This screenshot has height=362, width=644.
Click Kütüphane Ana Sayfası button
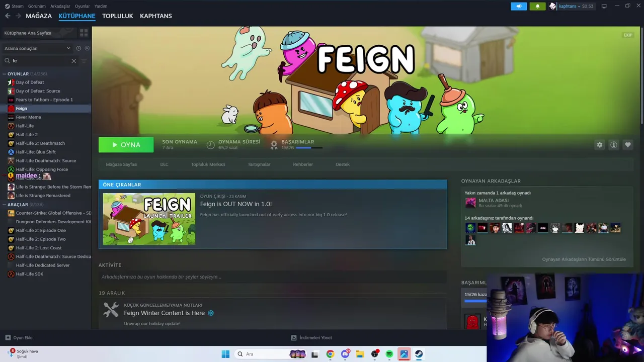click(x=39, y=33)
